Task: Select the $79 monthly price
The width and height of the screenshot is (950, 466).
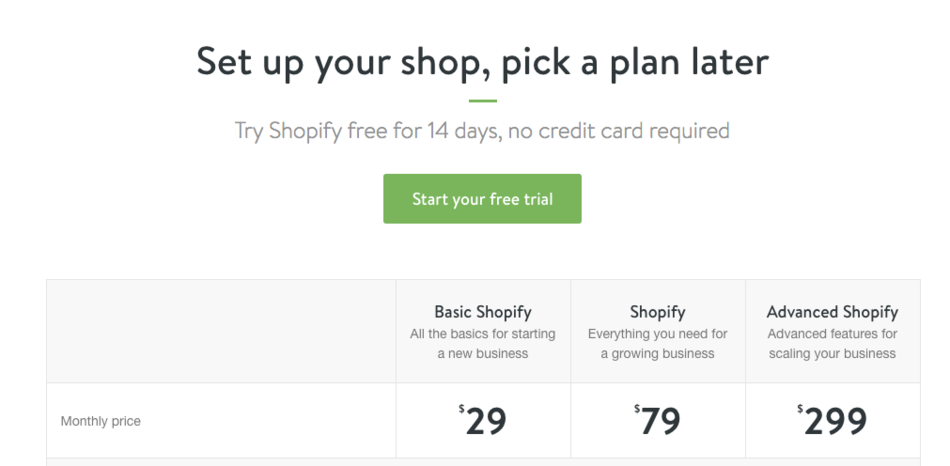Action: (661, 421)
